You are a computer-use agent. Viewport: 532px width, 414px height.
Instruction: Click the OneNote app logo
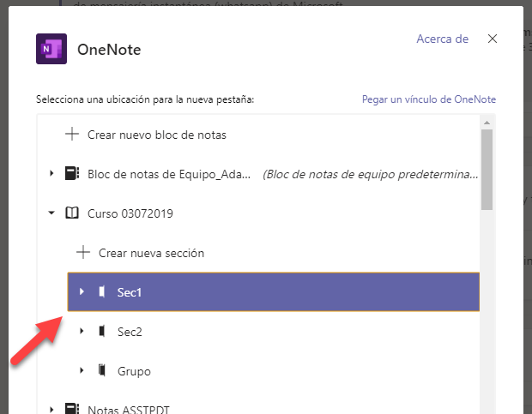click(x=51, y=49)
